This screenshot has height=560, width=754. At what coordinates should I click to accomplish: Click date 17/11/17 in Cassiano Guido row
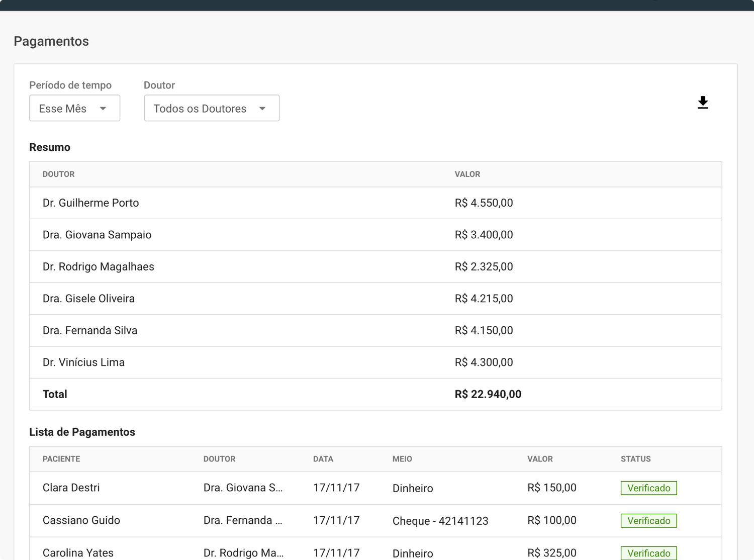[336, 521]
